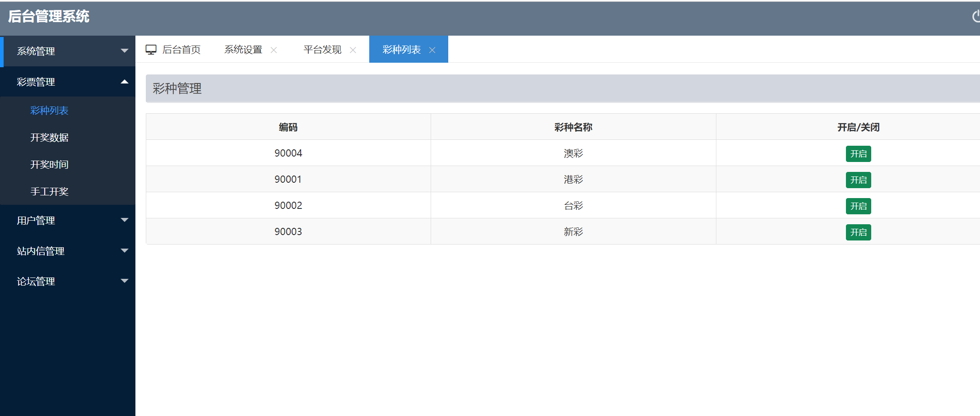
Task: Switch to the 平台发现 tab
Action: pos(322,50)
